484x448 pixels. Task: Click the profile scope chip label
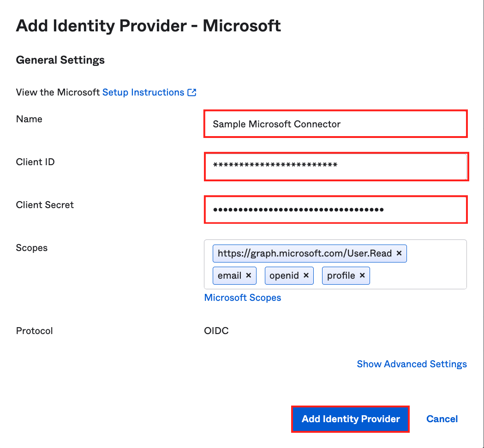341,275
